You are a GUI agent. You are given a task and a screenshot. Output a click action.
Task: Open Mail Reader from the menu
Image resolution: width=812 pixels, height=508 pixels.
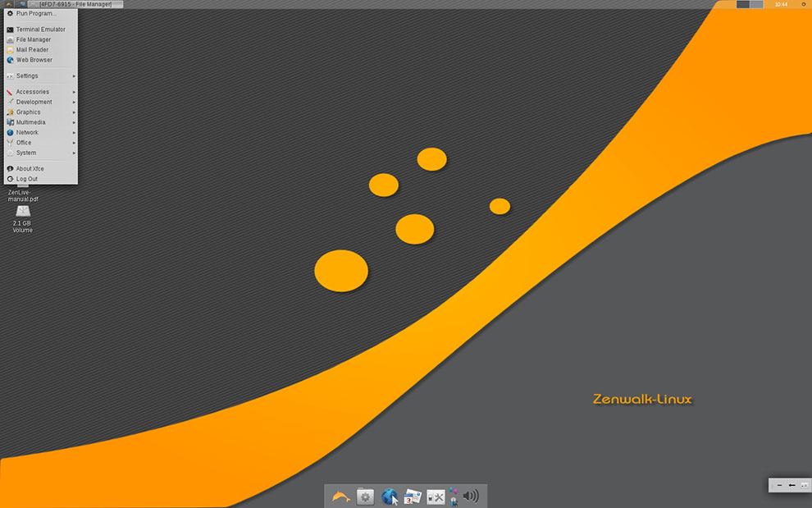[x=41, y=50]
